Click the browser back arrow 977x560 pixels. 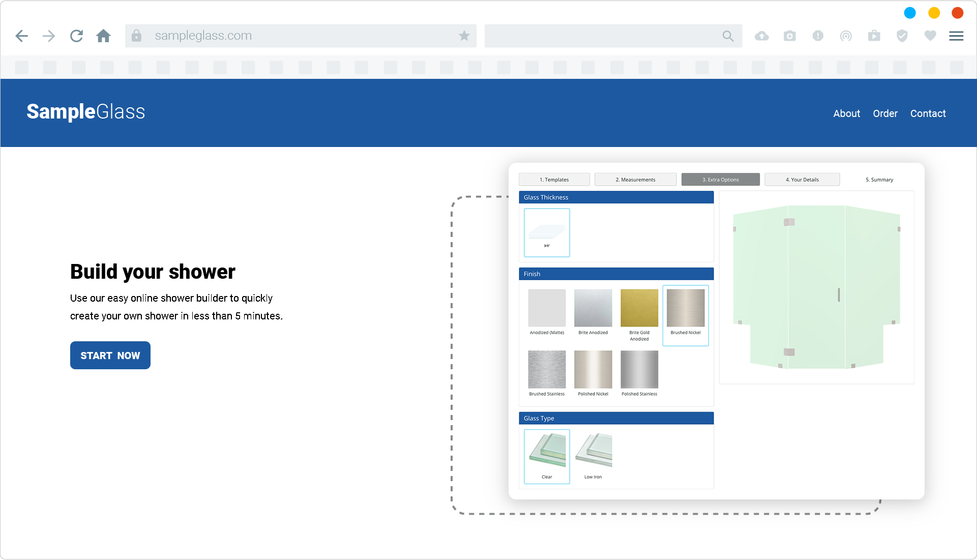21,36
